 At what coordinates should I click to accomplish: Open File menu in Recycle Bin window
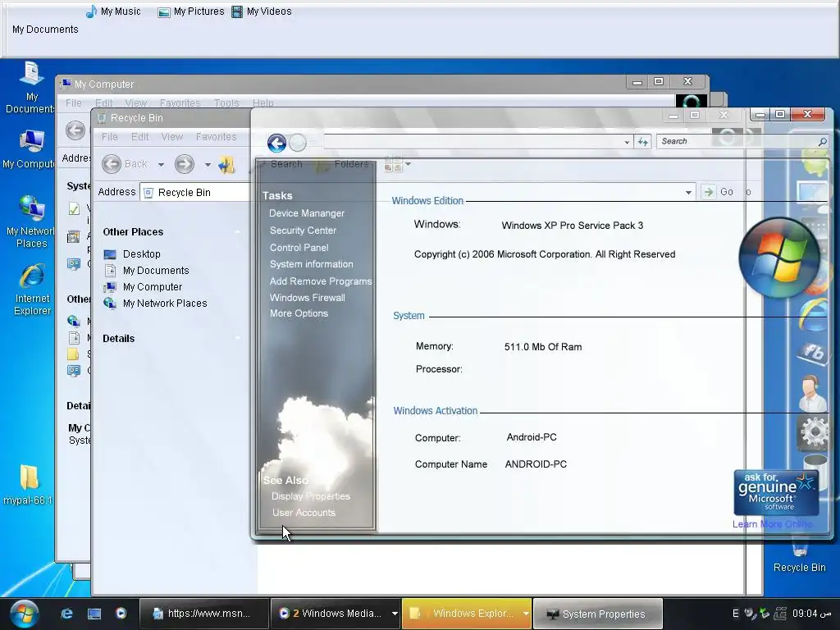[x=109, y=137]
